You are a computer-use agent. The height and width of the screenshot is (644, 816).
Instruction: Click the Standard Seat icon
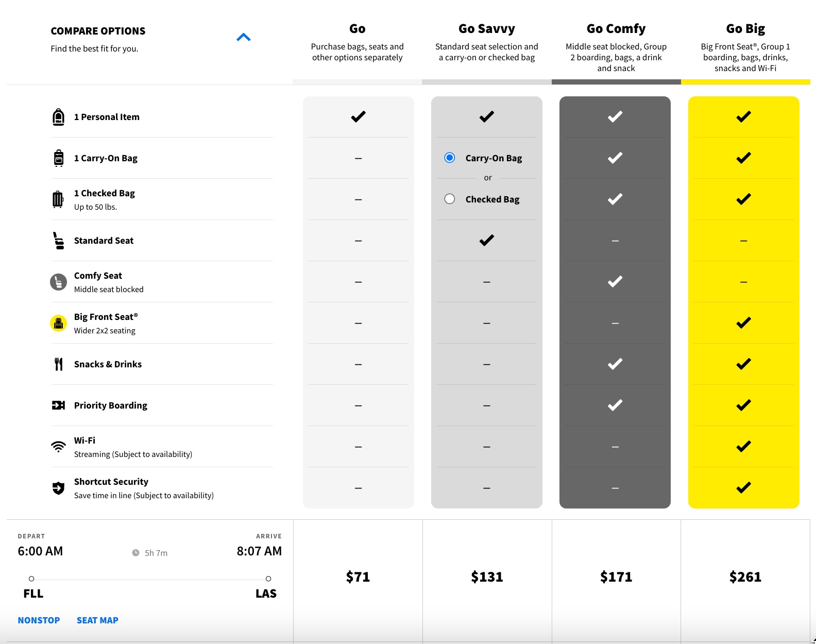click(59, 241)
